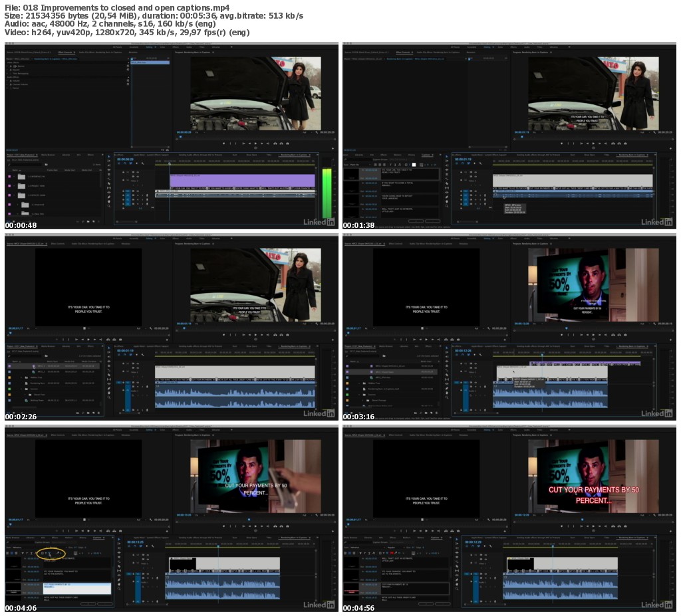Image resolution: width=681 pixels, height=616 pixels.
Task: Click highlighted caption text box in 00:04:06 frame
Action: [77, 589]
